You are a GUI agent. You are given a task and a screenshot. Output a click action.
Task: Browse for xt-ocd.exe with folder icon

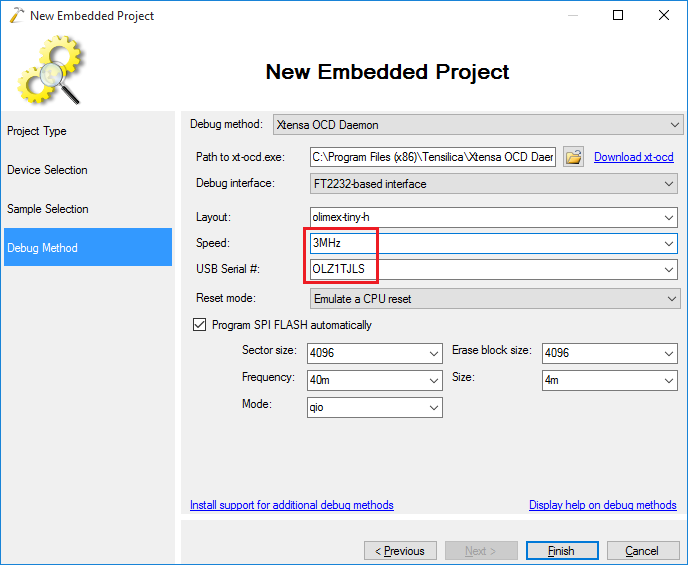(x=573, y=157)
